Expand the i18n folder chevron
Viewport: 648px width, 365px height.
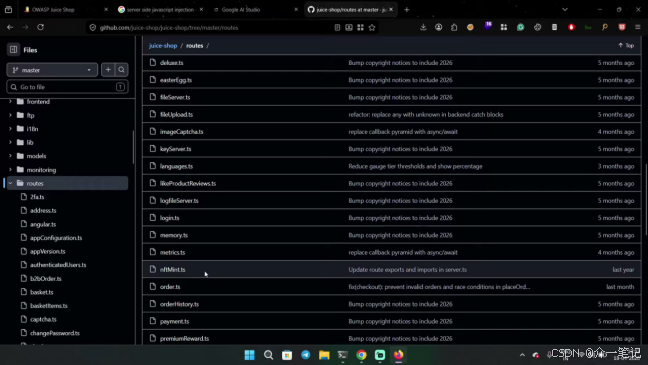tap(10, 129)
